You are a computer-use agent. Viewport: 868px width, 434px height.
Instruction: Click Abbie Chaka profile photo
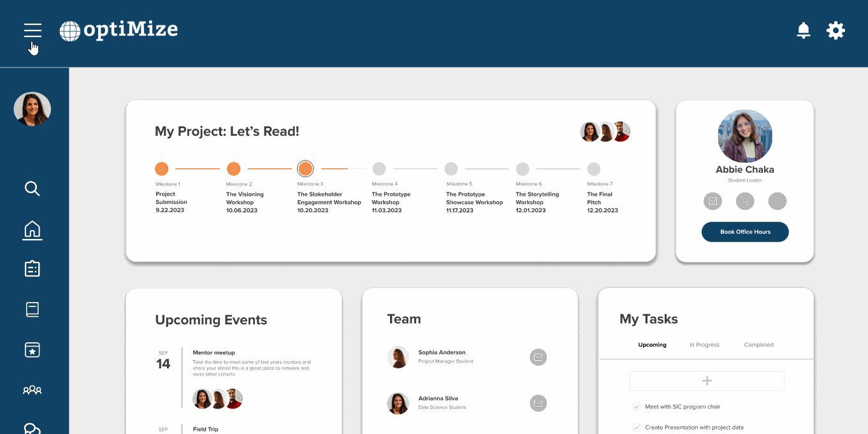tap(745, 136)
